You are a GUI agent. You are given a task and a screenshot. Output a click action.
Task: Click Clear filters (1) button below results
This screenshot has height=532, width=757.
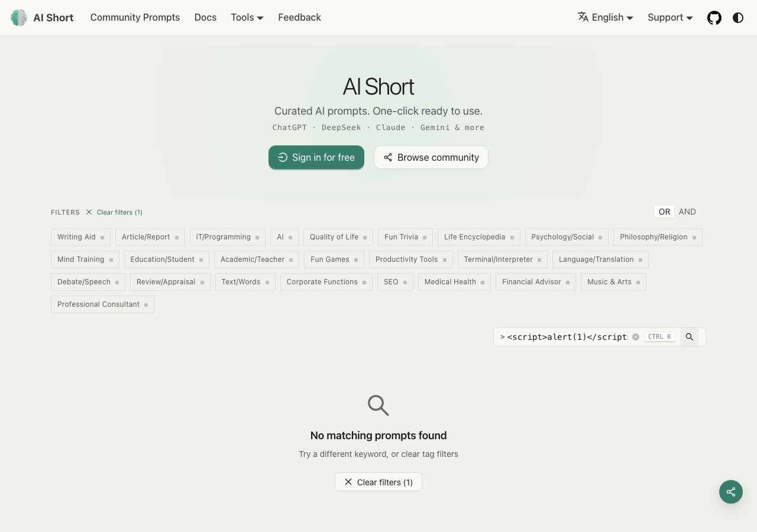pos(378,482)
